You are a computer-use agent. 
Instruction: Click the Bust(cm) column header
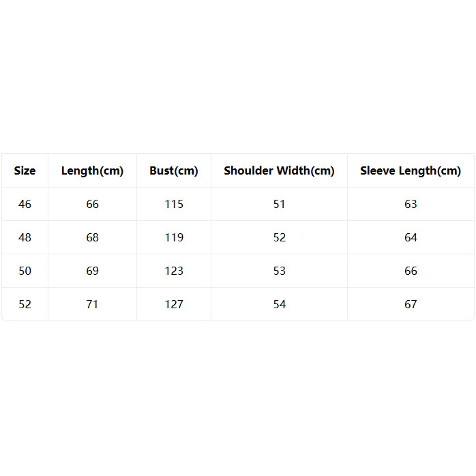click(174, 171)
